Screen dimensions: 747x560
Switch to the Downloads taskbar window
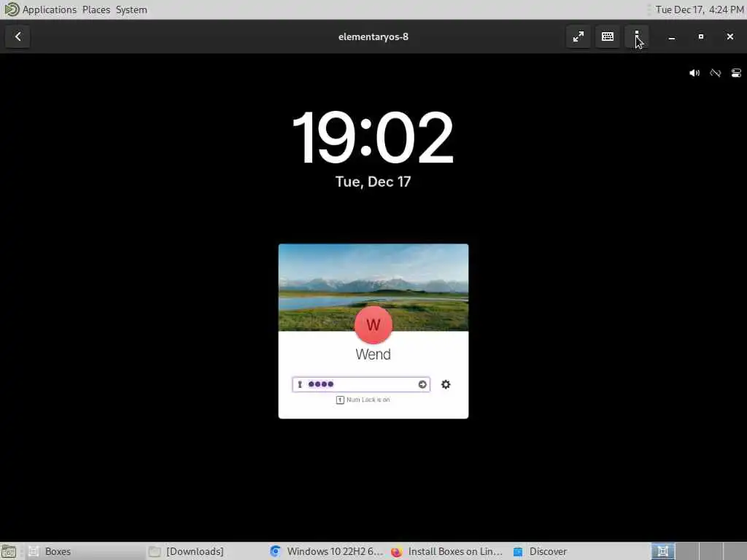206,551
